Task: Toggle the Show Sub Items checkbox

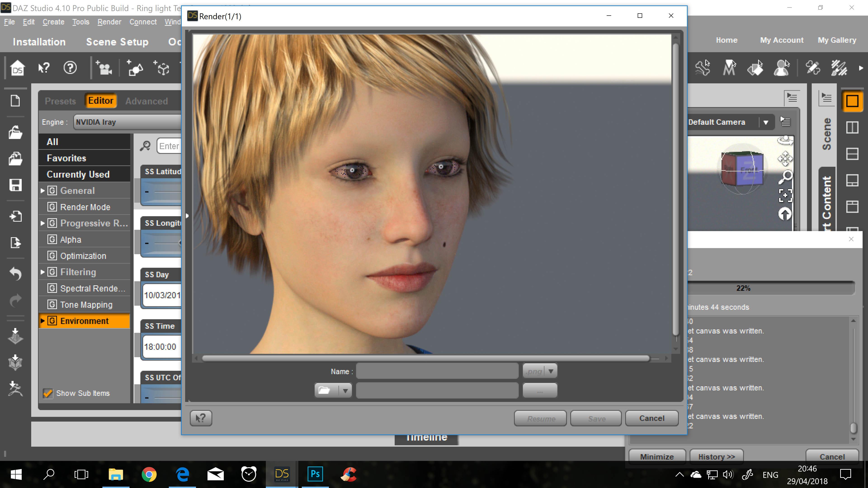Action: pyautogui.click(x=48, y=393)
